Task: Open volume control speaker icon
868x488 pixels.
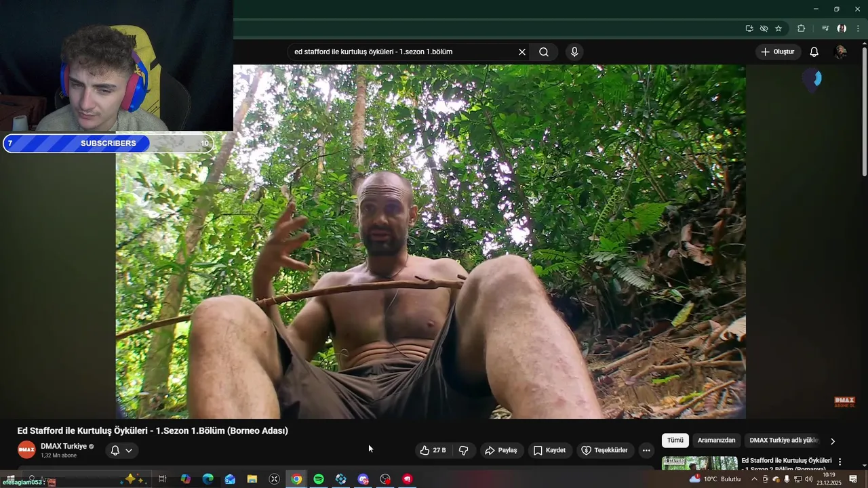Action: pos(808,479)
